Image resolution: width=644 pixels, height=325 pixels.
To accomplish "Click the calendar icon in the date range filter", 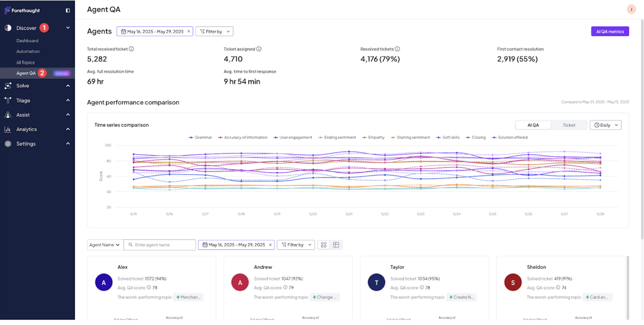I will [x=124, y=31].
